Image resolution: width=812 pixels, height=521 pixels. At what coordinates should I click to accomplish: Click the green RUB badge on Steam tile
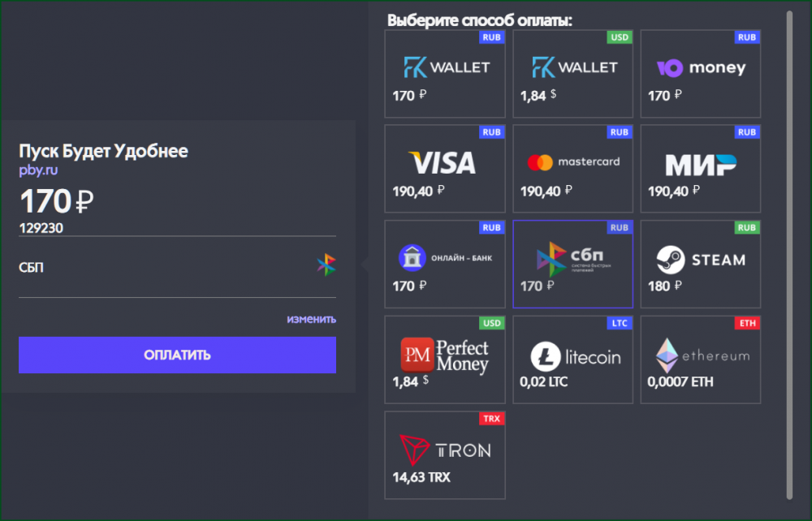747,228
